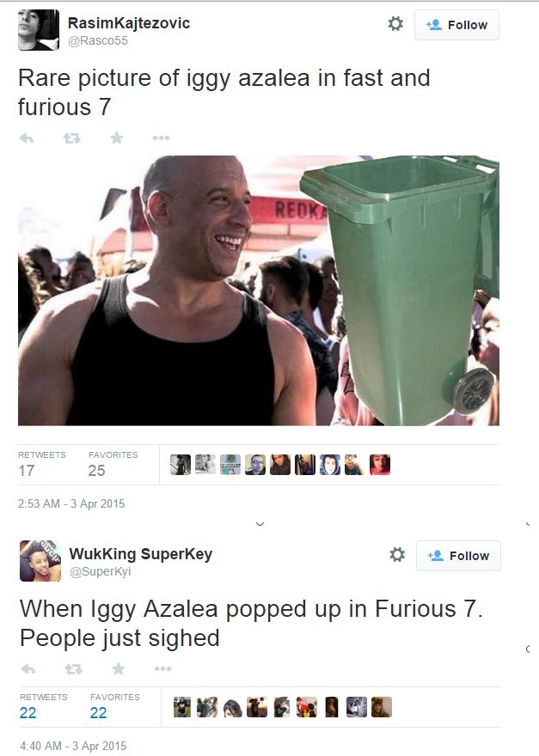Retweet the Iggy Azalea Fast and Furious tweet

72,138
